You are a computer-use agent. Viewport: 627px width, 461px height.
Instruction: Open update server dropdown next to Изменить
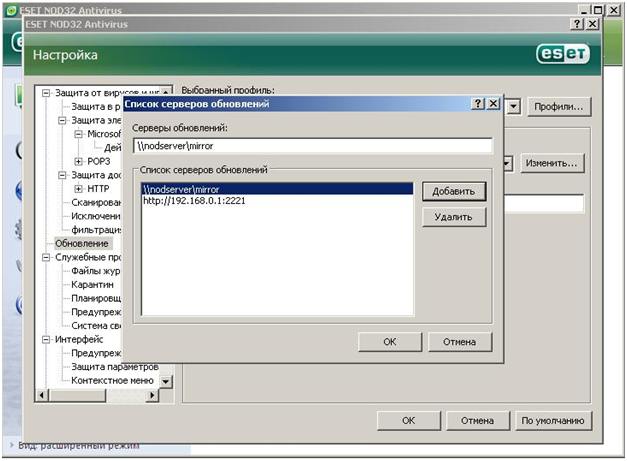click(x=508, y=164)
